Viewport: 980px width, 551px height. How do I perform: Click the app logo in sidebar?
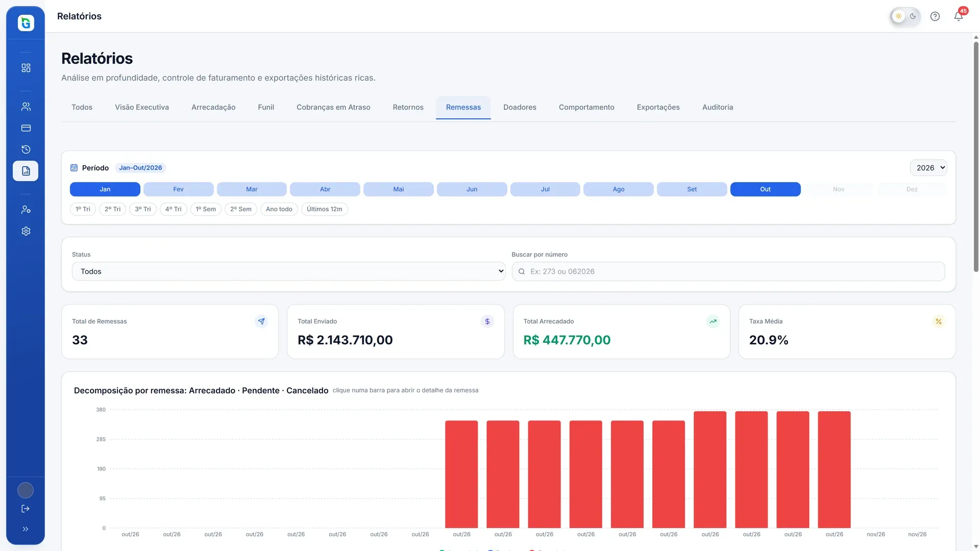pyautogui.click(x=26, y=23)
